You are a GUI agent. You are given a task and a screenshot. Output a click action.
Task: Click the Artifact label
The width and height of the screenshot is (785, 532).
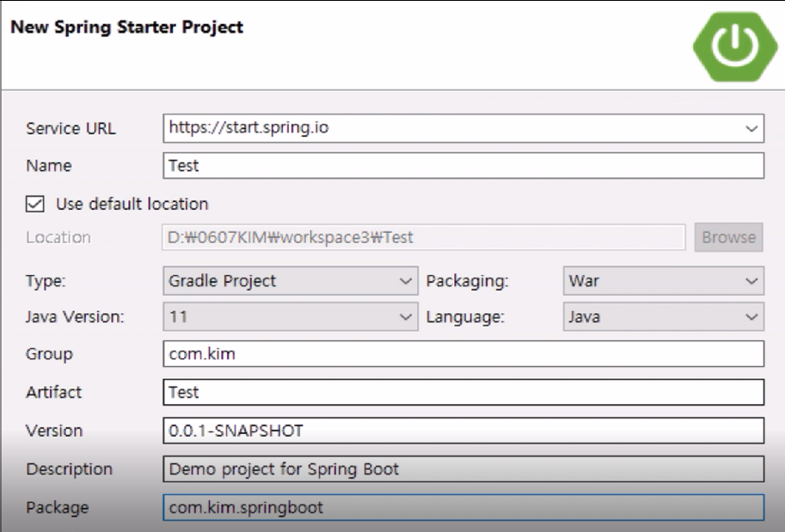point(53,392)
